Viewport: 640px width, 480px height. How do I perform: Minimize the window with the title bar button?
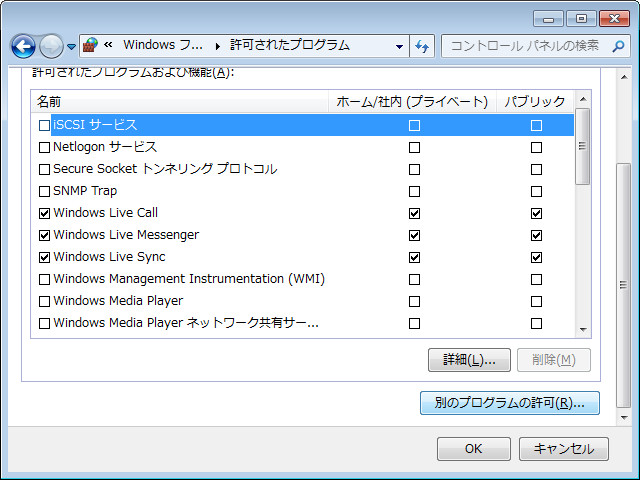click(549, 19)
